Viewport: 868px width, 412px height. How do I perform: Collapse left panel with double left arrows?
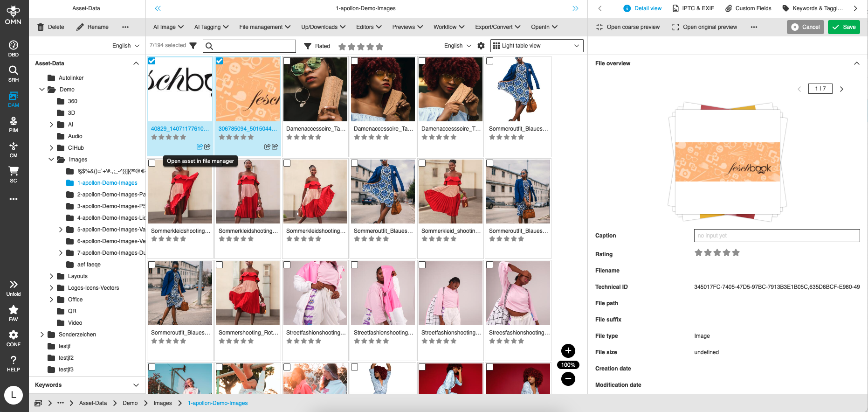pyautogui.click(x=158, y=8)
